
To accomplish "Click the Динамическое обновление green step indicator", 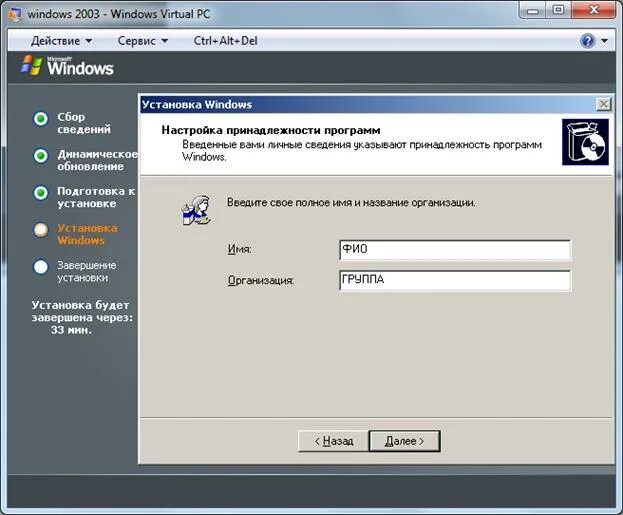I will coord(41,156).
